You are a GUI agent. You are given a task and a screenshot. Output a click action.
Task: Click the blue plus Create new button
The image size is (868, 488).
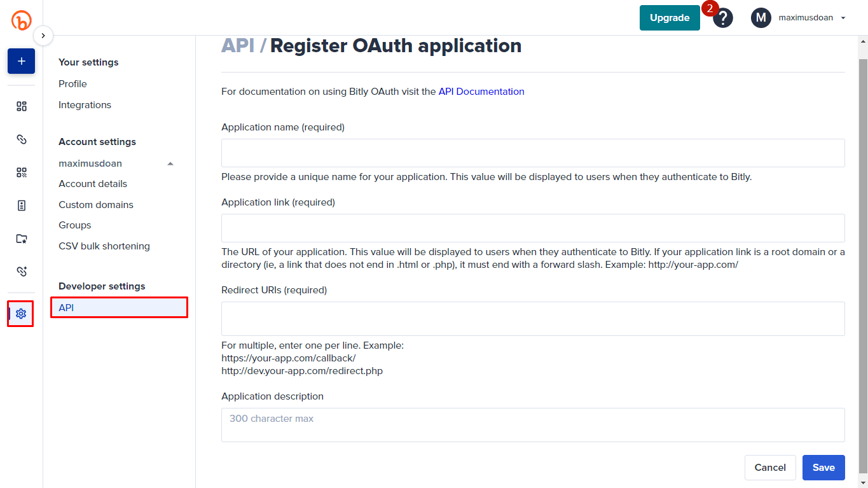tap(21, 61)
